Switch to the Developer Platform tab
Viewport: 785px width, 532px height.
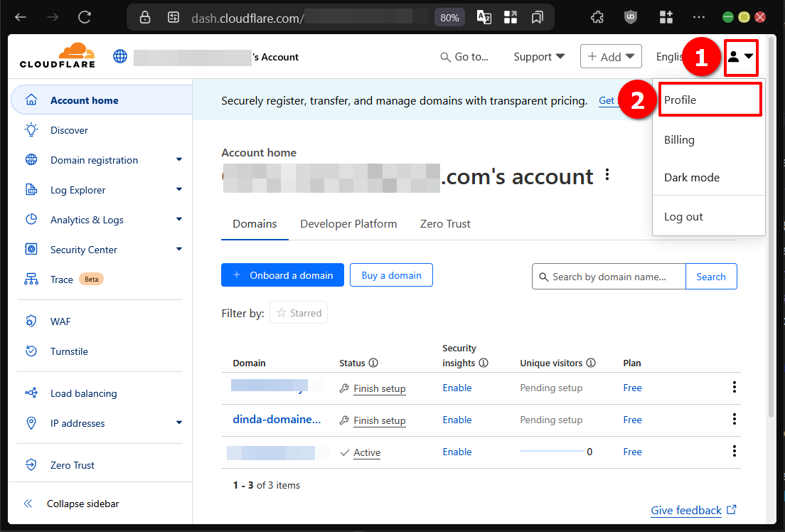348,224
